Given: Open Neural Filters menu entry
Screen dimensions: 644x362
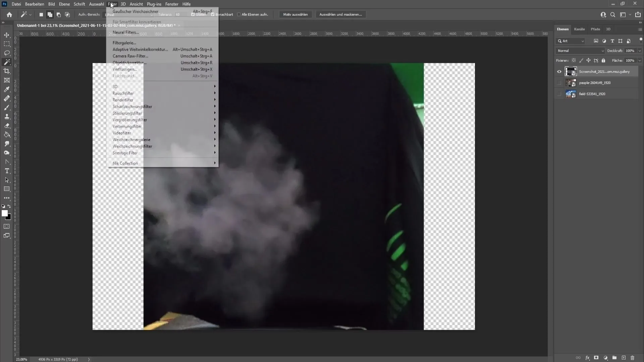Looking at the screenshot, I should pyautogui.click(x=125, y=32).
